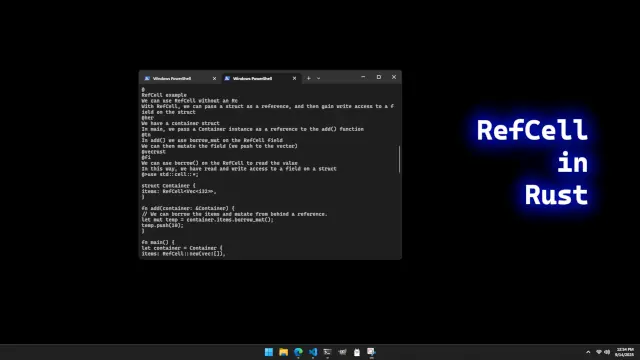
Task: Click the line "We can use RefCell without an Rc"
Action: (x=189, y=100)
